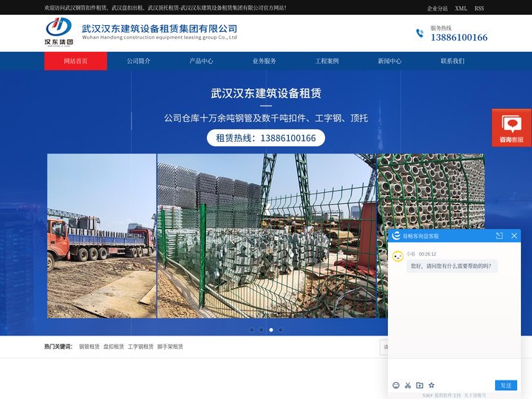Click the 小易 agent avatar
Screen dimensions: 532x399
(398, 256)
